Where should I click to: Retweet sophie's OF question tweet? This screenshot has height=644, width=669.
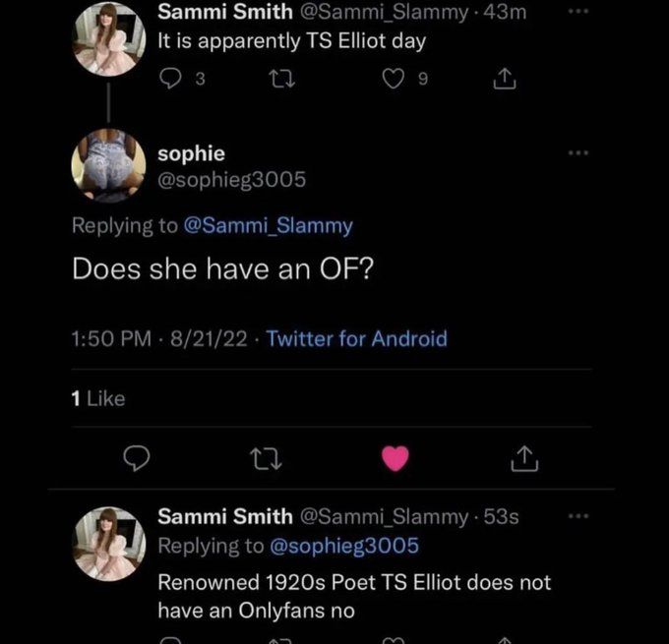coord(268,458)
